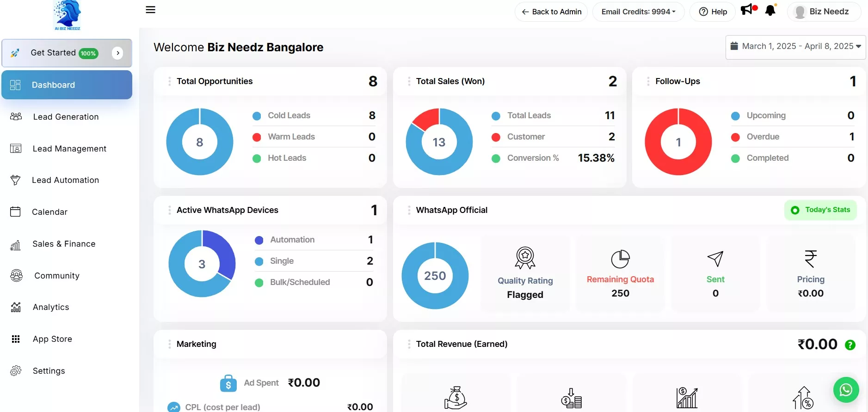Expand the Get Started arrow

118,53
